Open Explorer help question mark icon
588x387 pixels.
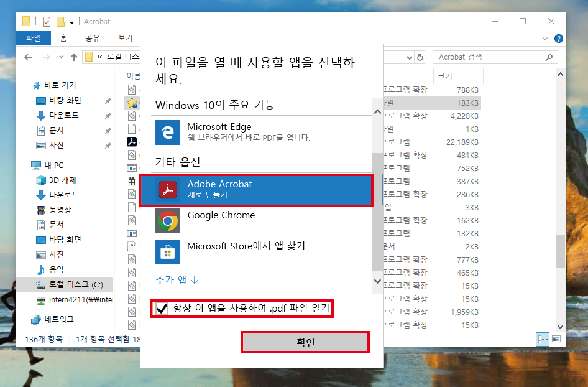(x=558, y=39)
